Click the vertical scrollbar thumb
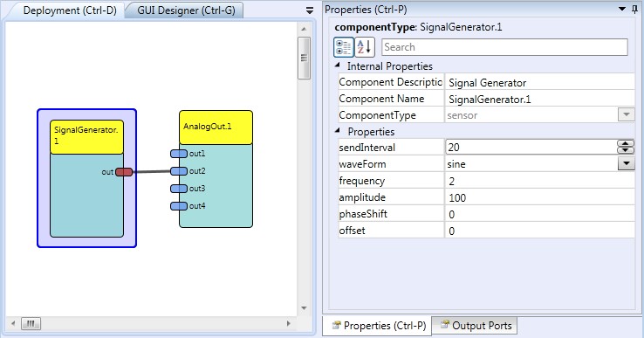The height and width of the screenshot is (338, 644). [304, 58]
